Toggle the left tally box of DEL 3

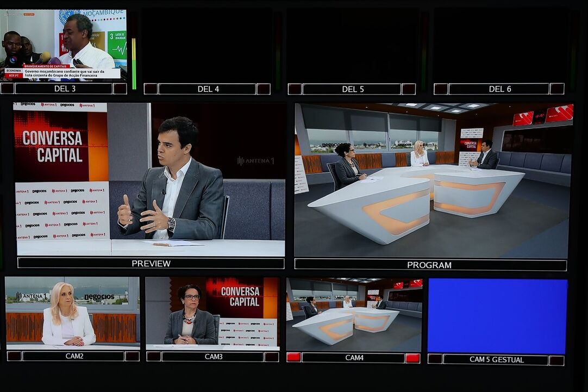(x=7, y=88)
